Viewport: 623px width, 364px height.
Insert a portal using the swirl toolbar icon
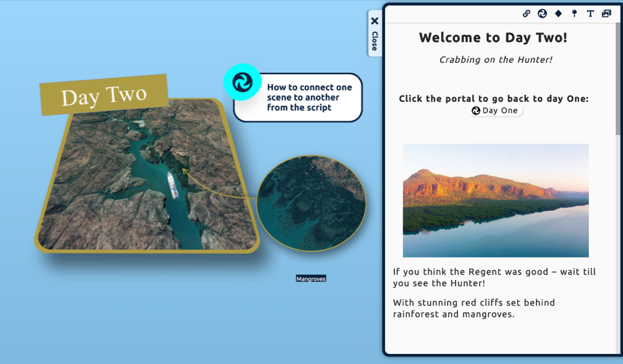(542, 14)
